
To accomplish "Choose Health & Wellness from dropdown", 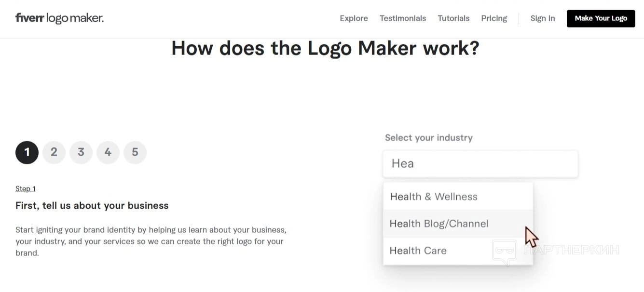I will pyautogui.click(x=434, y=197).
